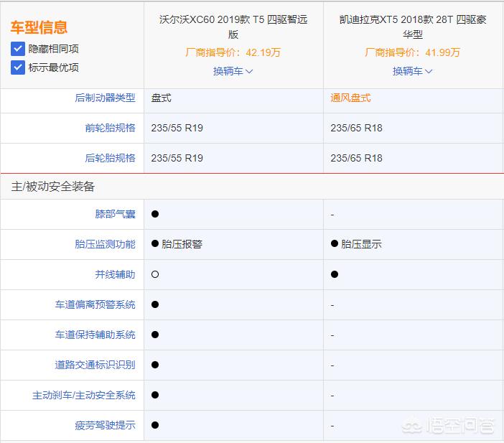Click the filled dot in the 疲劳驾驶提示 row
The width and height of the screenshot is (504, 443).
(155, 425)
